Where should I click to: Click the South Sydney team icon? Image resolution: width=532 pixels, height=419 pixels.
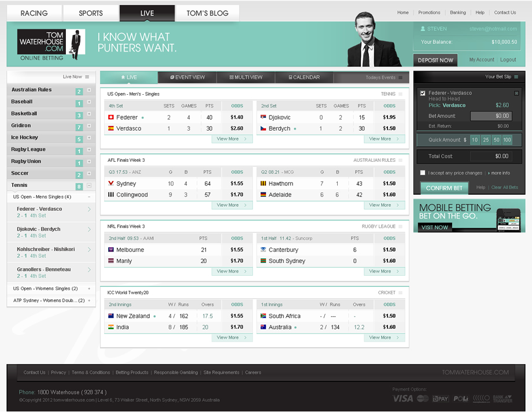263,261
